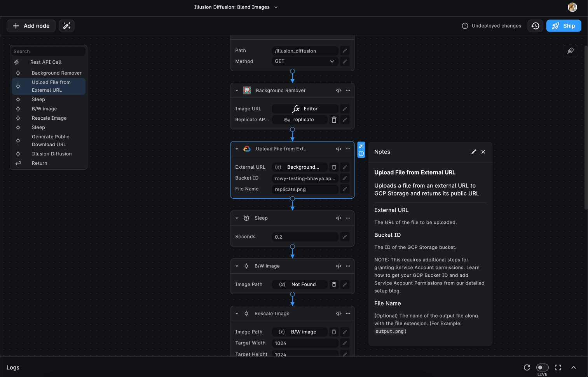Viewport: 588px width, 377px height.
Task: Ship the workflow
Action: 564,26
